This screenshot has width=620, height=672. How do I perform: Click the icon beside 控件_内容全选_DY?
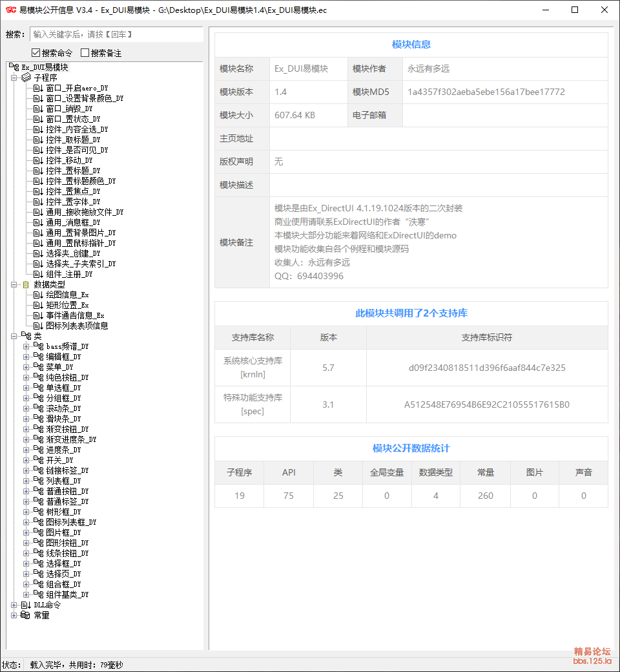coord(38,129)
